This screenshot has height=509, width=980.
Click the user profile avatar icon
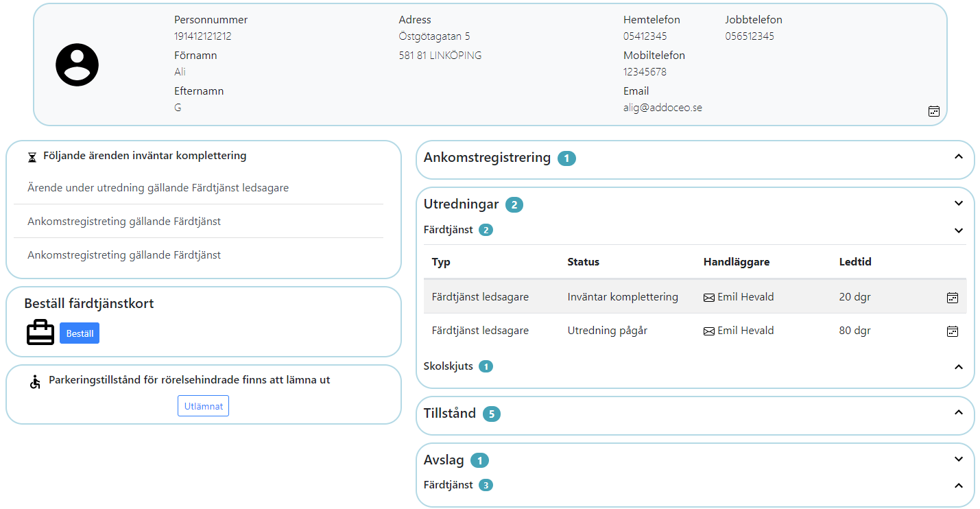[x=77, y=64]
